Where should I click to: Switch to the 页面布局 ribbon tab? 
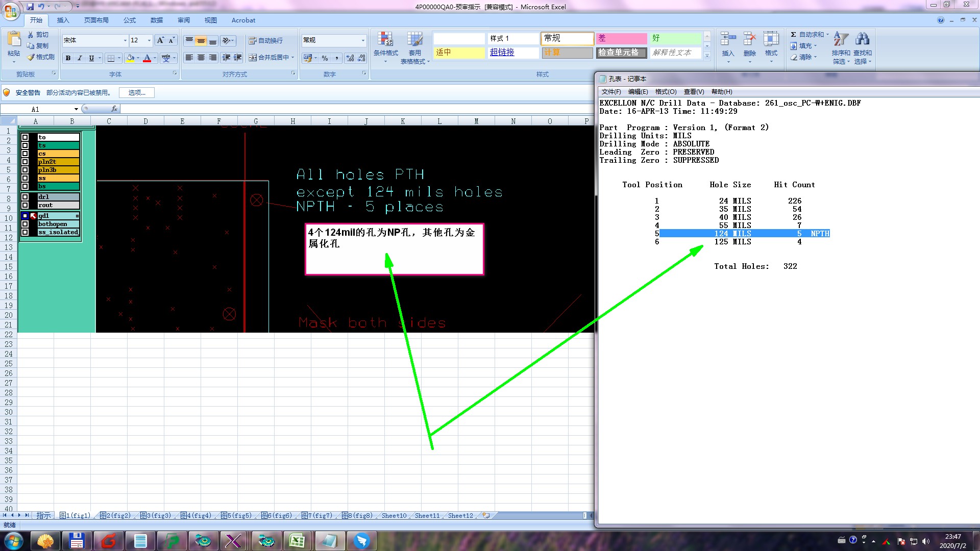96,20
